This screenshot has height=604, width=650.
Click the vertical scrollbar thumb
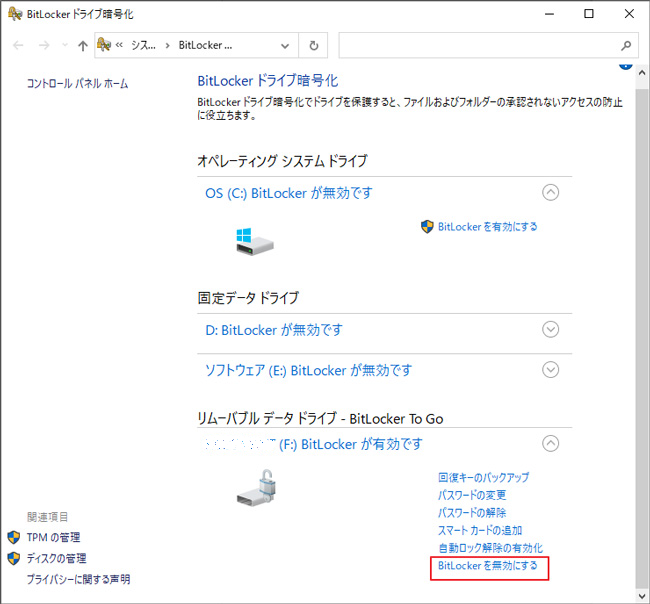642,338
